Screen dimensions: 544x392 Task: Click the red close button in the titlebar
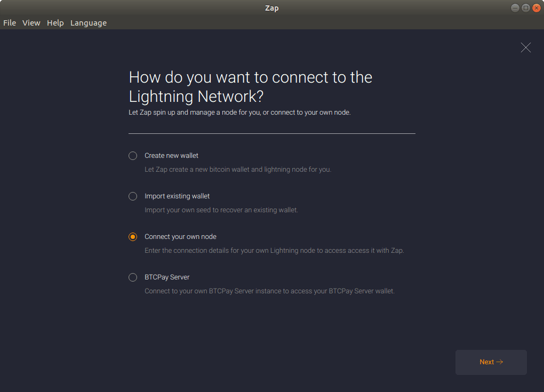pos(536,7)
